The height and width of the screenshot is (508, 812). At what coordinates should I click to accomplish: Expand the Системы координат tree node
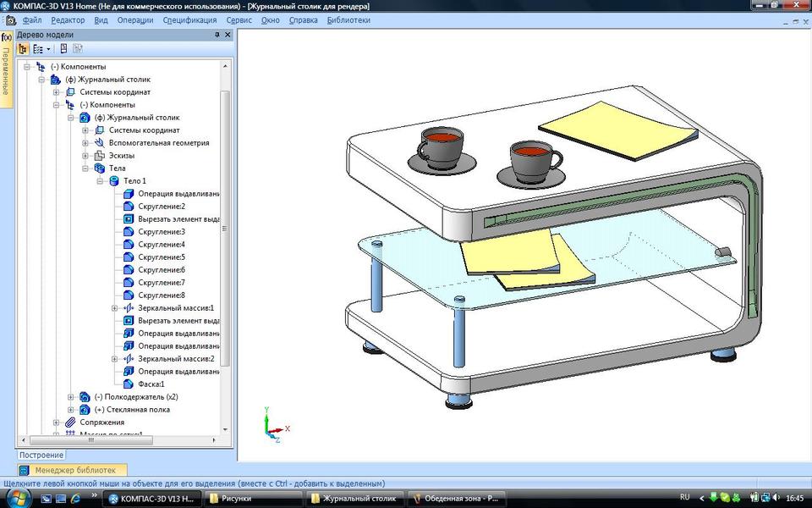[55, 91]
